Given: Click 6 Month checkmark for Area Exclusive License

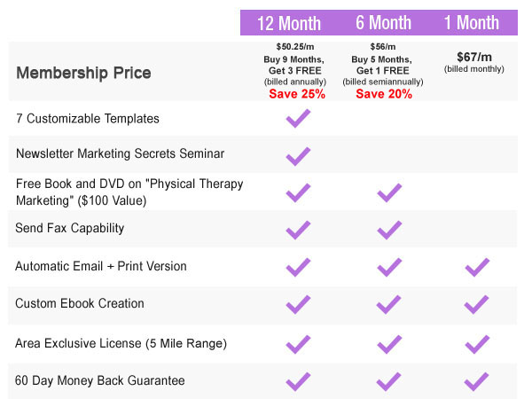Looking at the screenshot, I should [389, 344].
